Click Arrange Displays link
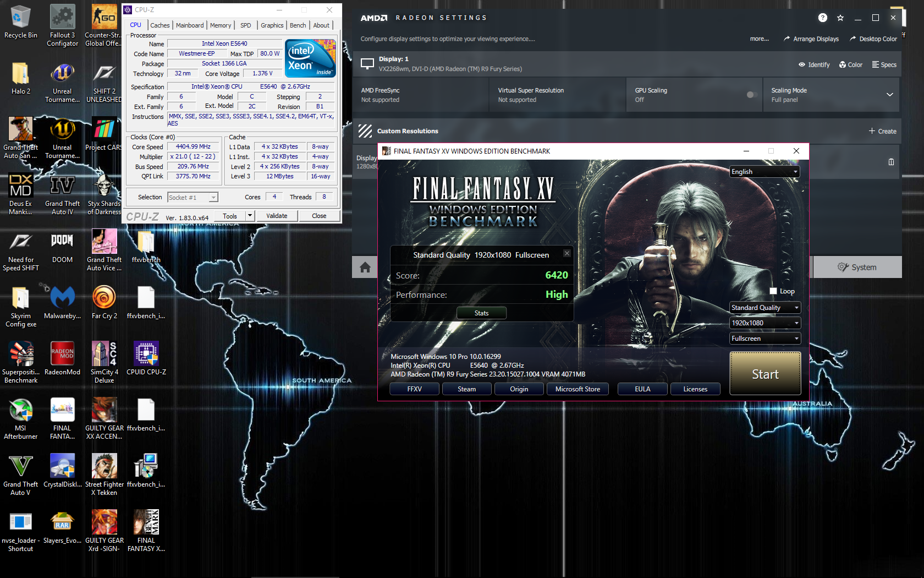The height and width of the screenshot is (578, 924). pyautogui.click(x=811, y=39)
